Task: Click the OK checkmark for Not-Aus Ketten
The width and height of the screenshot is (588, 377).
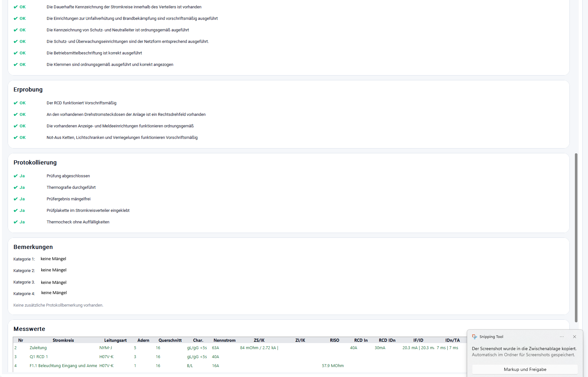Action: point(16,138)
